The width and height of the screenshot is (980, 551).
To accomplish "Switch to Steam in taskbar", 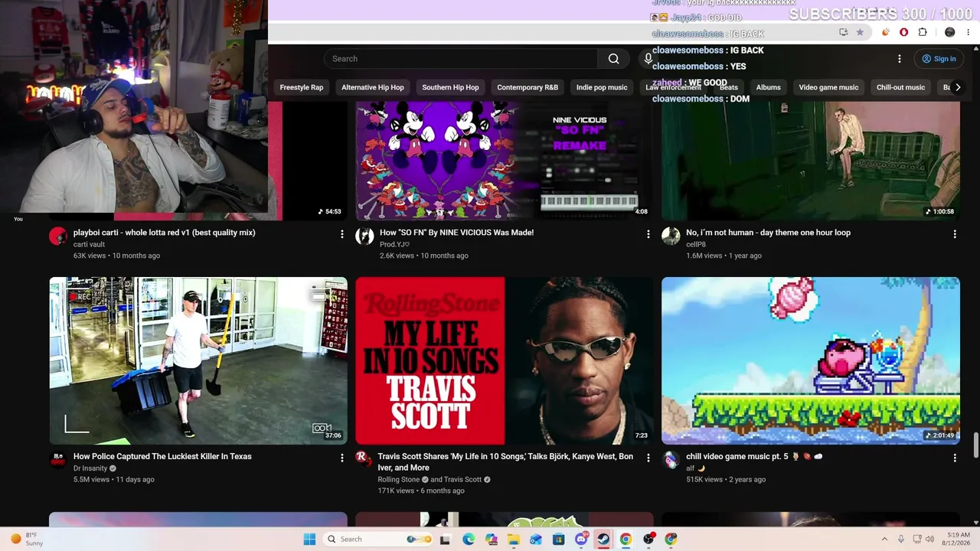I will click(x=603, y=539).
